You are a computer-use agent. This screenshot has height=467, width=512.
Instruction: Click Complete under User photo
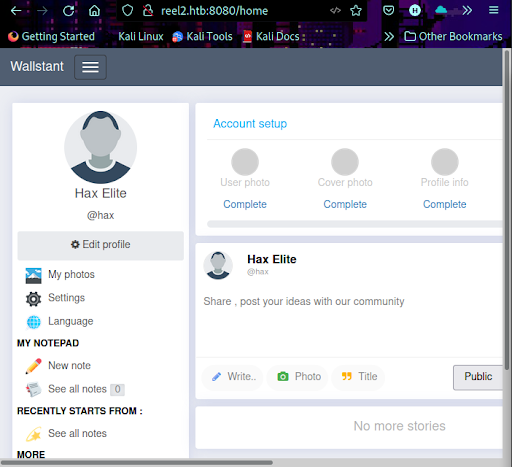(x=245, y=204)
